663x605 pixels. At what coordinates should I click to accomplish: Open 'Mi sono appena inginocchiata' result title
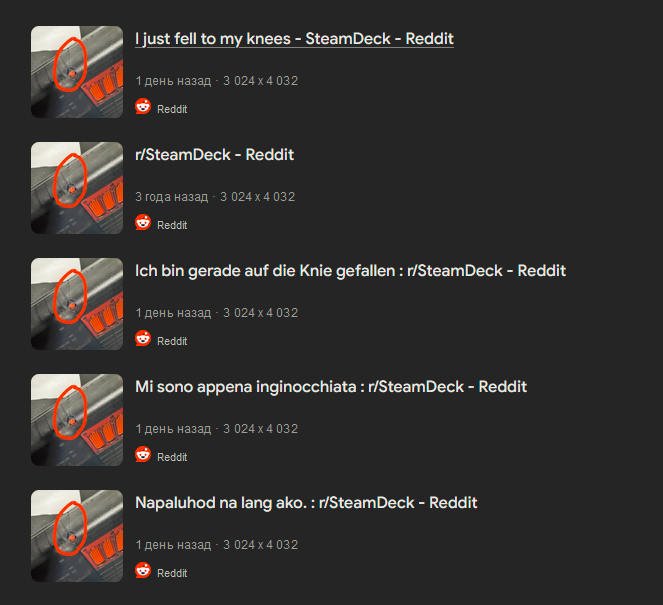[331, 387]
